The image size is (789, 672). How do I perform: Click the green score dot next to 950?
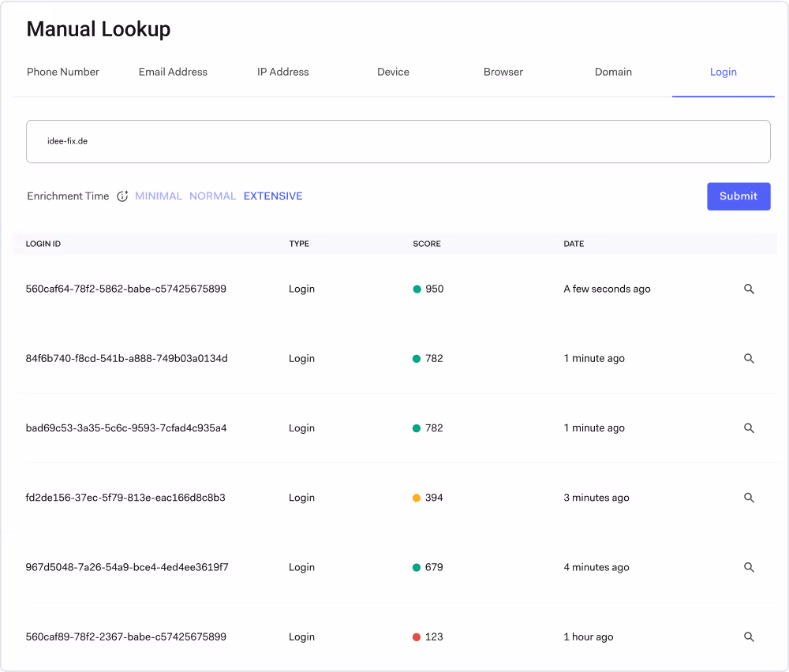coord(416,289)
